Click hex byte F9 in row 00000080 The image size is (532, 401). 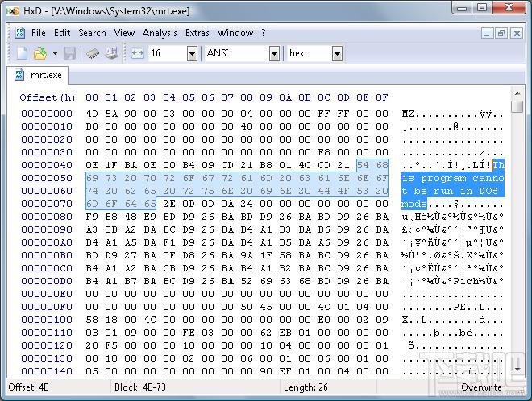click(92, 217)
